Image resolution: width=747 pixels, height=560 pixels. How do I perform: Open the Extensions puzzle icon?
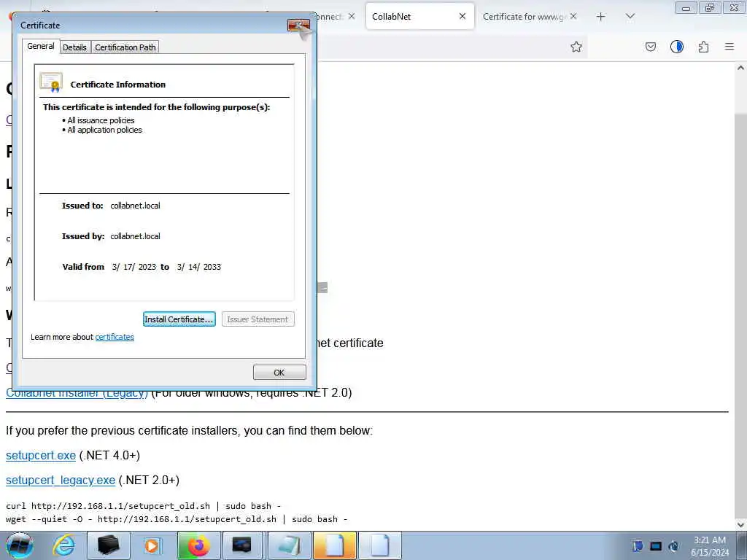coord(704,47)
